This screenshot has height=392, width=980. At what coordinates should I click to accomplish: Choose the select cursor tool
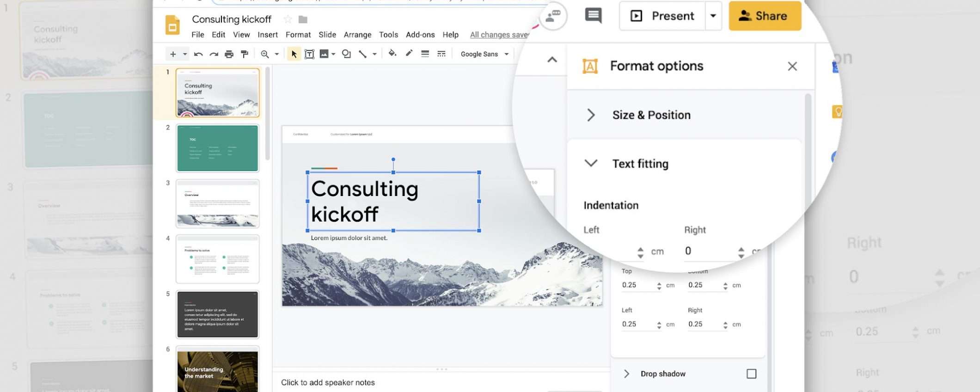click(294, 54)
